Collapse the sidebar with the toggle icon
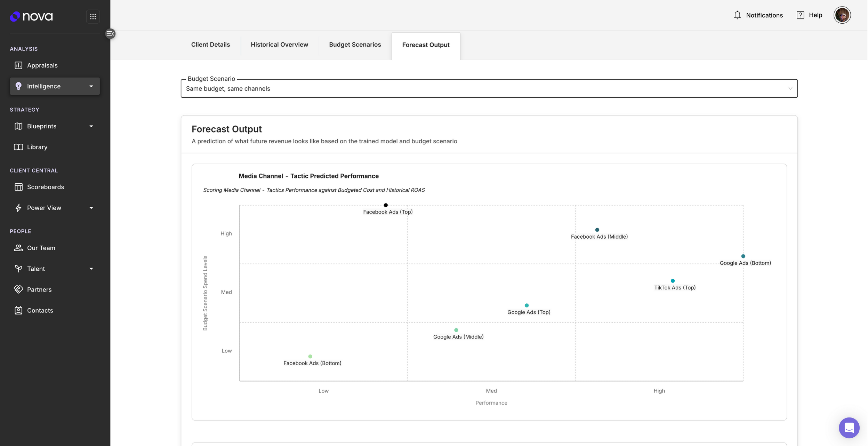Image resolution: width=868 pixels, height=446 pixels. 110,34
